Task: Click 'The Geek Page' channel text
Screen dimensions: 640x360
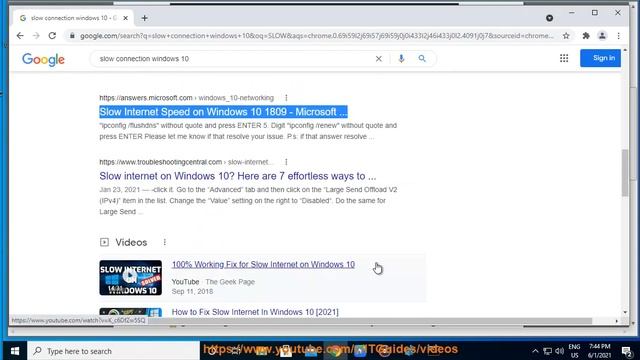Action: 230,282
